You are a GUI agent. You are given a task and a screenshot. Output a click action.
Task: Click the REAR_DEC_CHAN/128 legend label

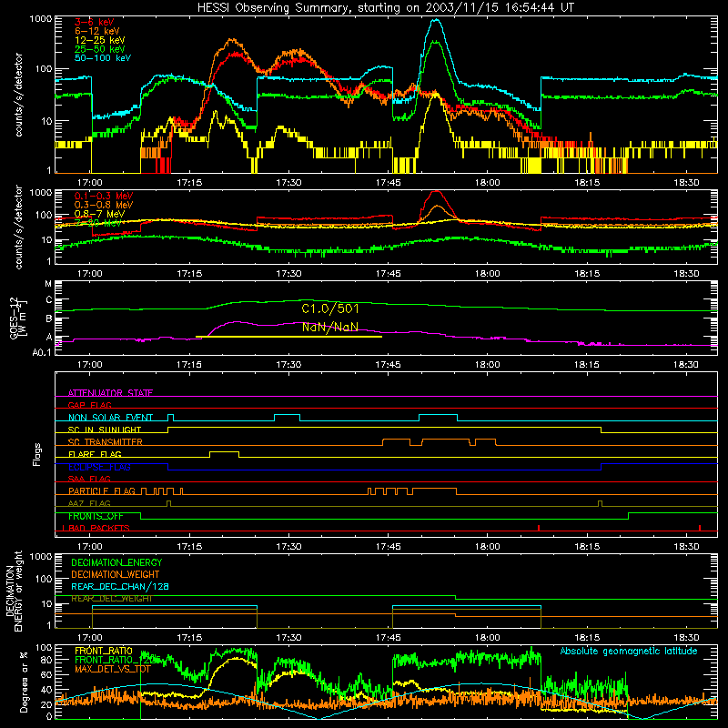[120, 587]
